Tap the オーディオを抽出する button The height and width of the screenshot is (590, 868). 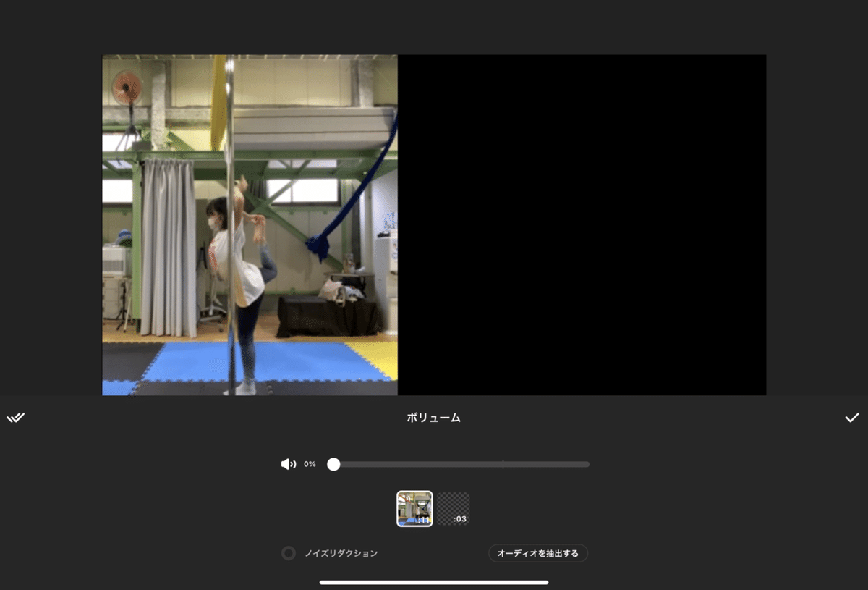[x=538, y=553]
